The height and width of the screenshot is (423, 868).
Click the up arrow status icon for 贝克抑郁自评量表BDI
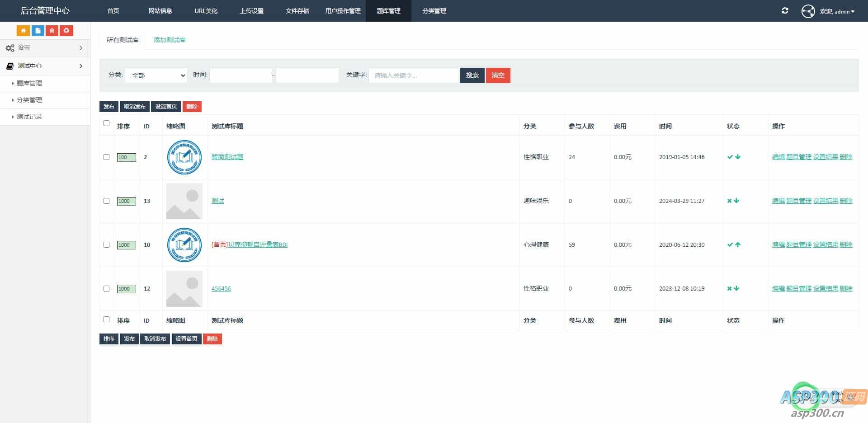[x=738, y=244]
